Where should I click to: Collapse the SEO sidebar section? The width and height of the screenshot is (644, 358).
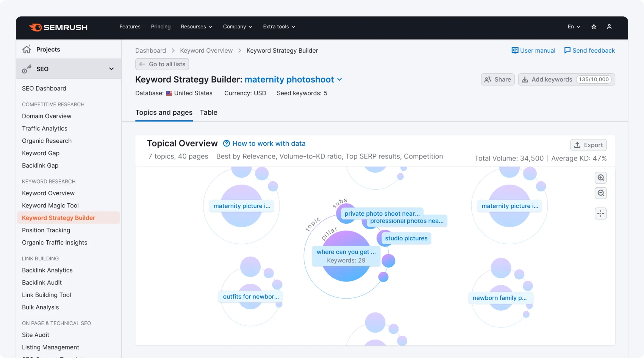tap(111, 69)
